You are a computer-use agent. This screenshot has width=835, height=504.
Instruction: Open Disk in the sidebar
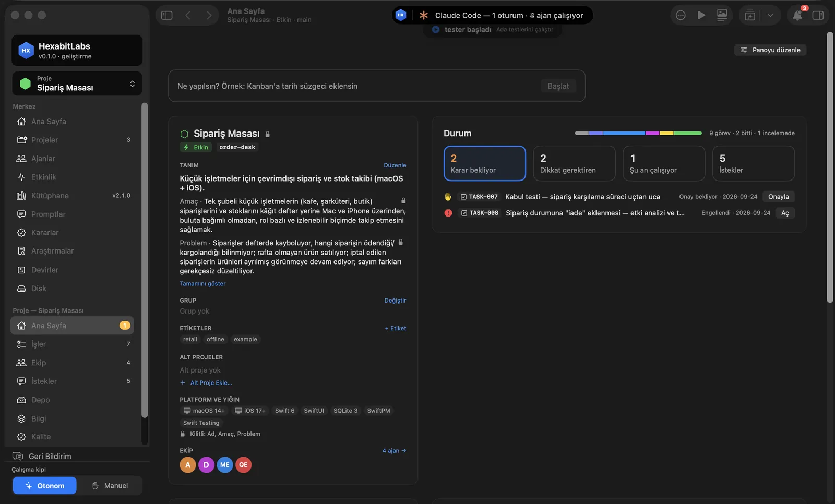click(x=72, y=289)
